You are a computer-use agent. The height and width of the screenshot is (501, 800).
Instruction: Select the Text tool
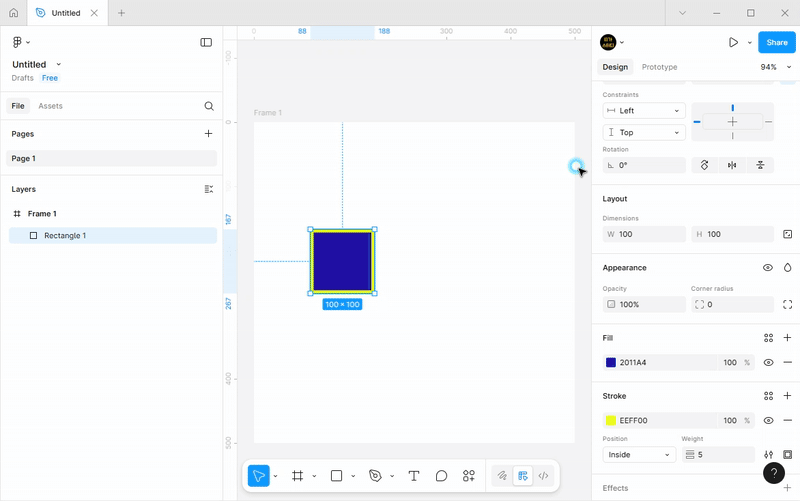414,476
